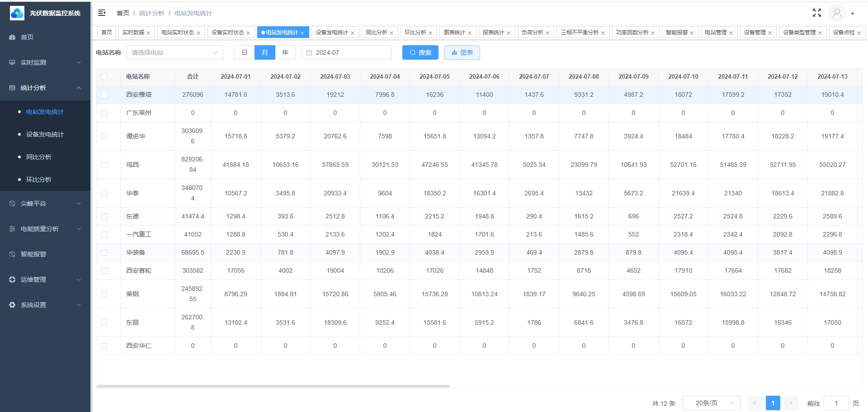This screenshot has height=412, width=868.
Task: Click the 实时监测 monitor icon
Action: (x=12, y=62)
